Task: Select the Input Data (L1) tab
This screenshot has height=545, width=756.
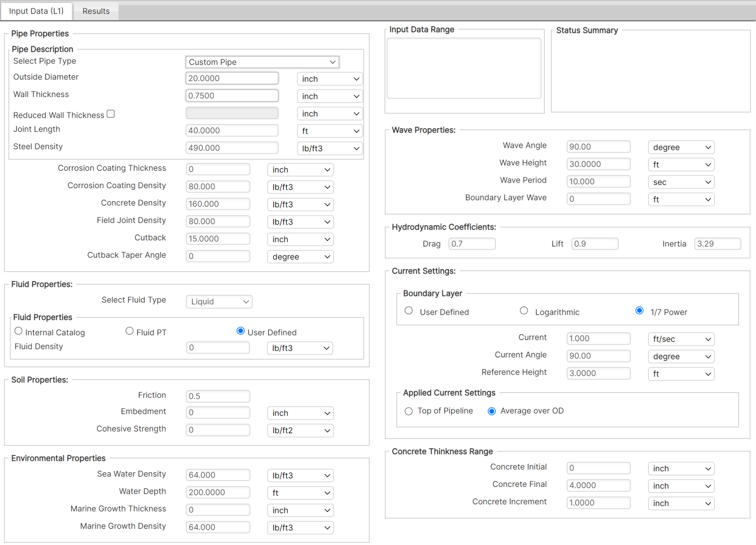Action: 36,11
